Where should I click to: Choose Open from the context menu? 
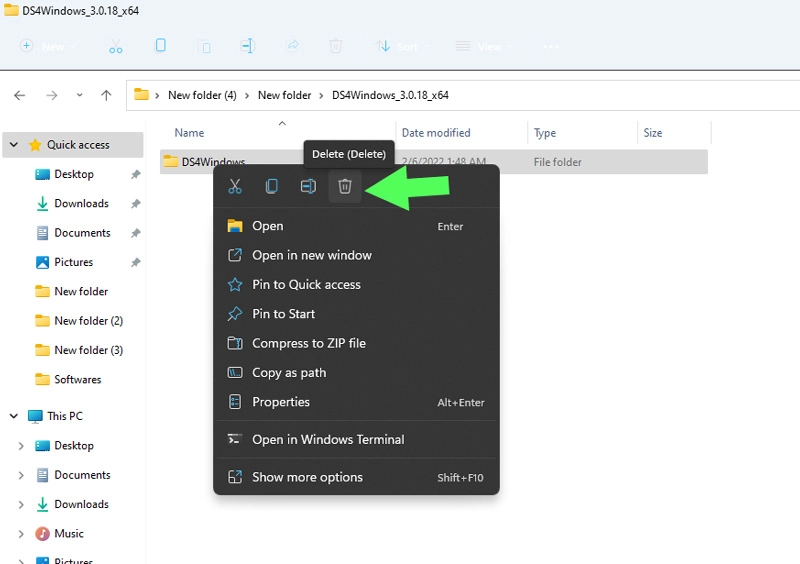pos(356,226)
